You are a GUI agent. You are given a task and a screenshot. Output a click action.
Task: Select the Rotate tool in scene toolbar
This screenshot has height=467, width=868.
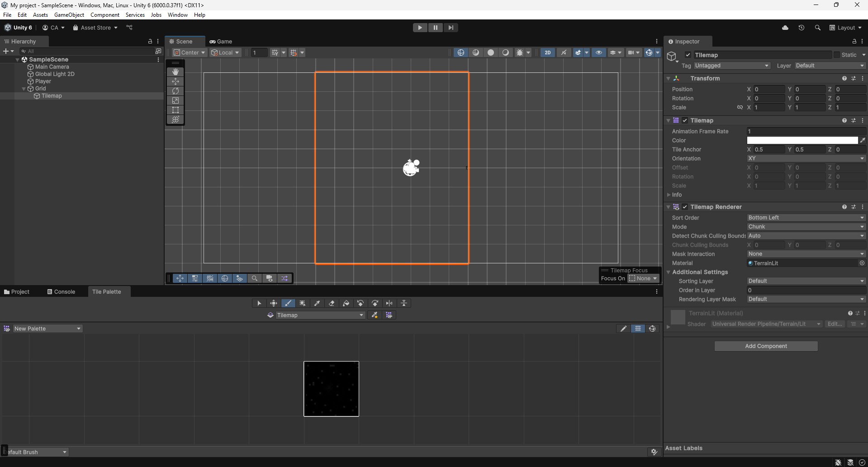click(x=175, y=91)
